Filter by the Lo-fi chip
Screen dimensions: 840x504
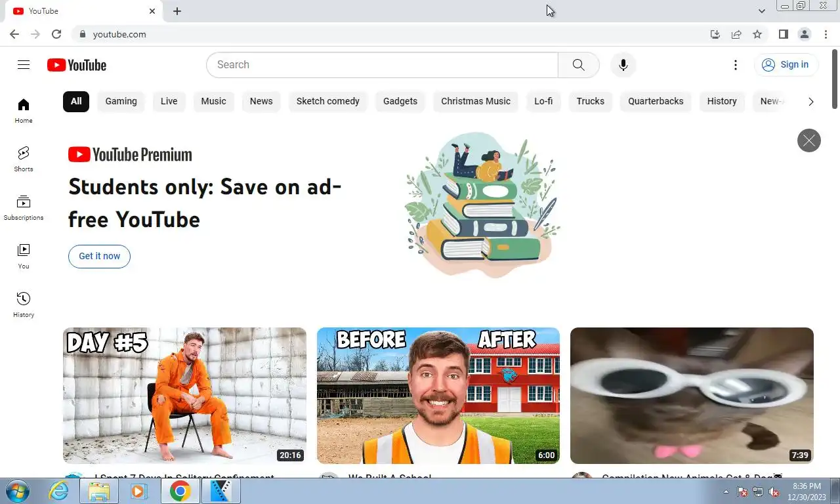[x=543, y=101]
